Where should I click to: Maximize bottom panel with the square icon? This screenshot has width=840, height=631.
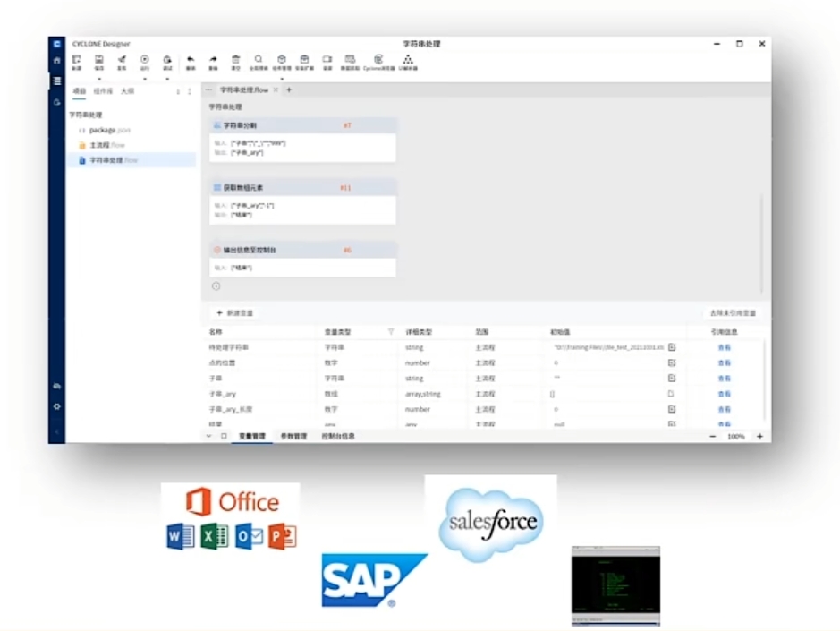(x=224, y=436)
